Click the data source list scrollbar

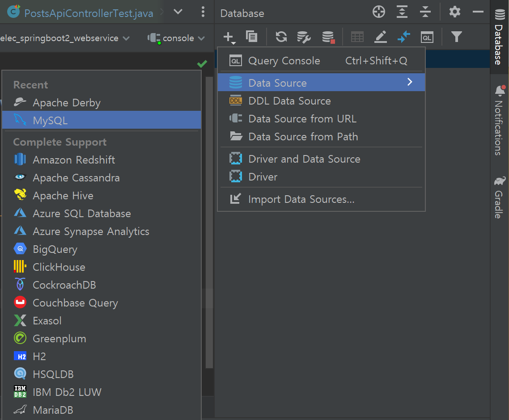(209, 222)
